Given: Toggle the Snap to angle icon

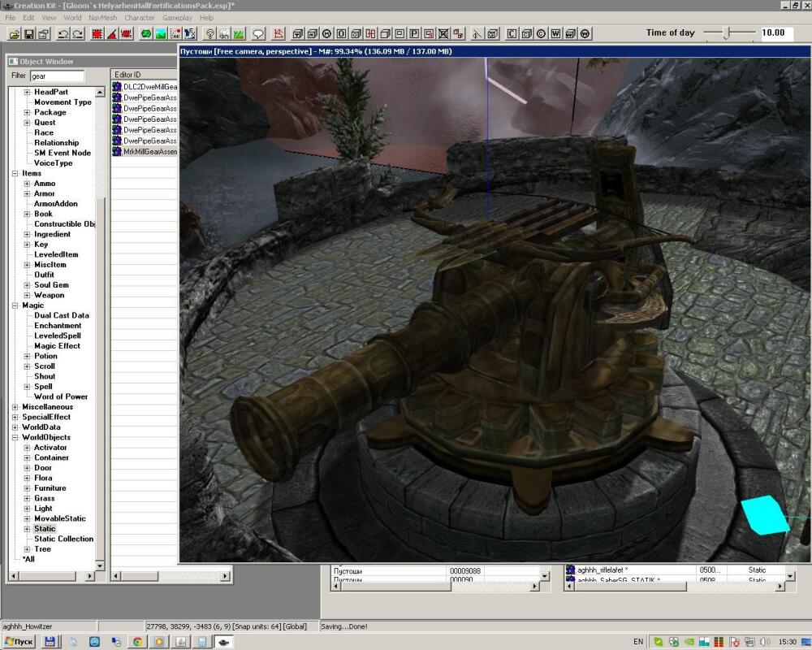Looking at the screenshot, I should tap(111, 34).
